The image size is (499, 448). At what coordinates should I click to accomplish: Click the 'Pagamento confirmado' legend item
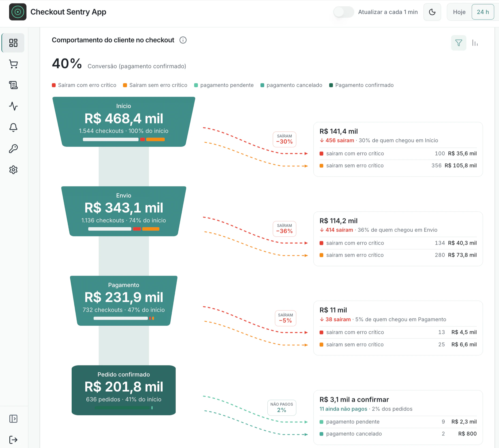[x=361, y=85]
